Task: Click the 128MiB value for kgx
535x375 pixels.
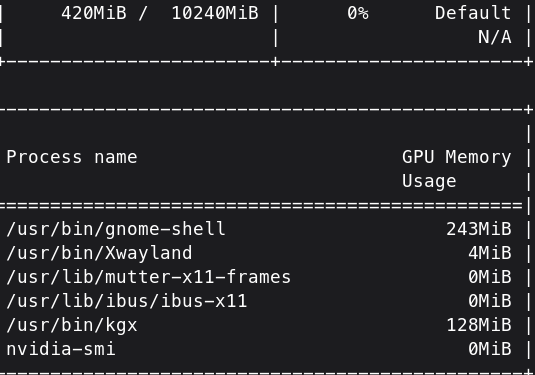Action: (x=479, y=325)
